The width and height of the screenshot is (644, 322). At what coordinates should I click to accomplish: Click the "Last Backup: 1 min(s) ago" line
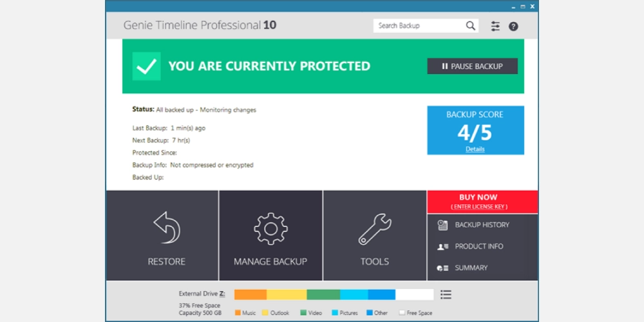click(169, 128)
